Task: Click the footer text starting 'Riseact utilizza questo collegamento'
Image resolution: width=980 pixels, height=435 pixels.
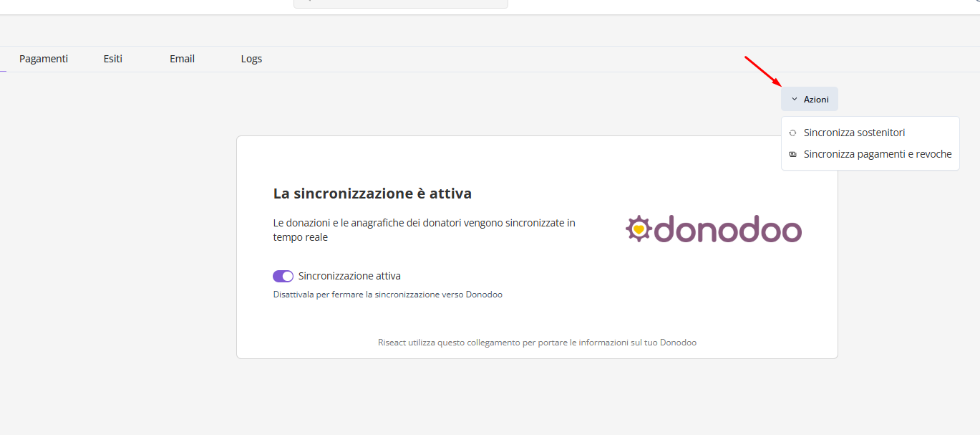Action: (x=537, y=343)
